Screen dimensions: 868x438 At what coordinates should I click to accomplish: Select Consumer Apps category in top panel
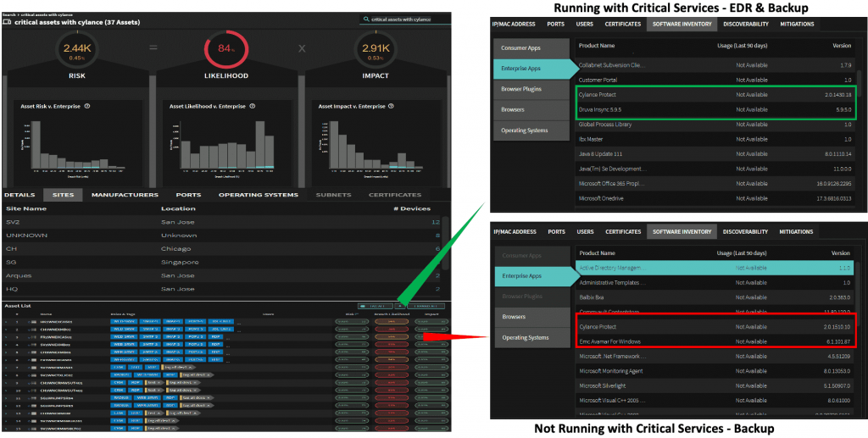click(520, 47)
